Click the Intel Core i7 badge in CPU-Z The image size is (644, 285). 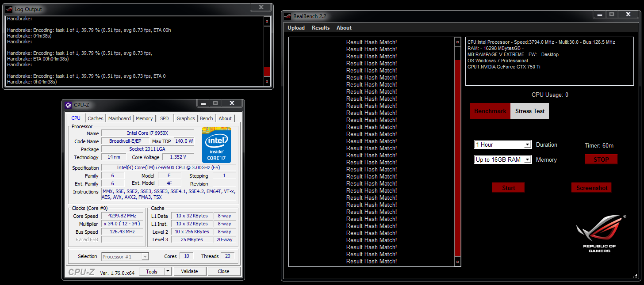click(x=216, y=145)
